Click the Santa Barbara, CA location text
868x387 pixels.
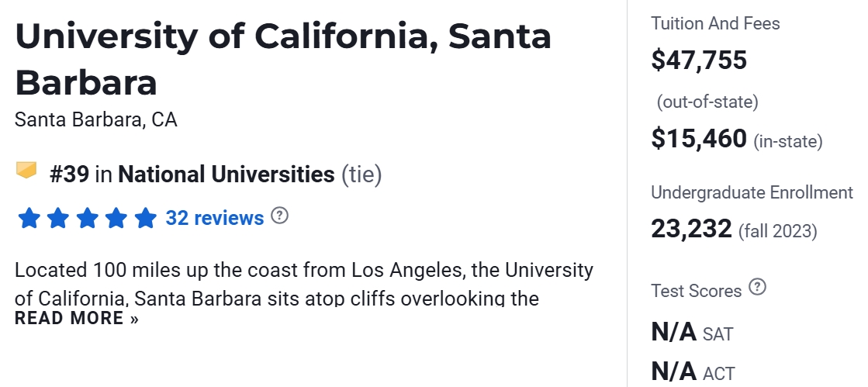click(96, 120)
